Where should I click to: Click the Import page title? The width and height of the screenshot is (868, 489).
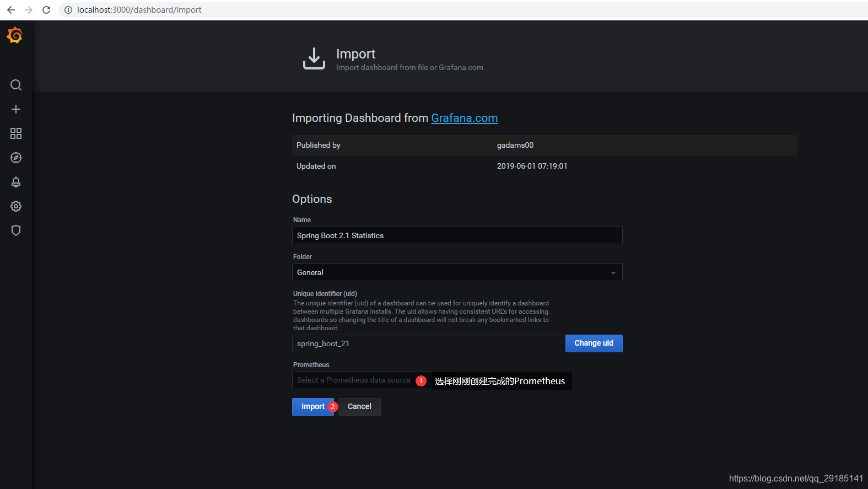click(x=355, y=54)
